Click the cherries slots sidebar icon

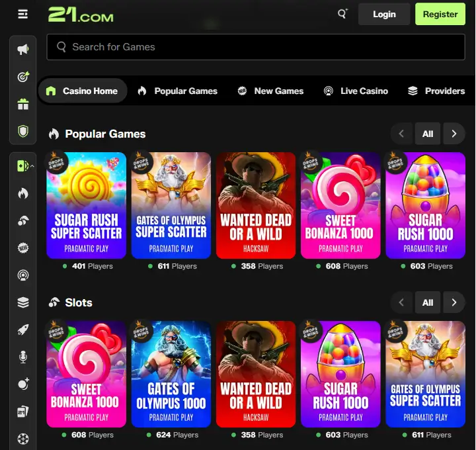(x=23, y=220)
